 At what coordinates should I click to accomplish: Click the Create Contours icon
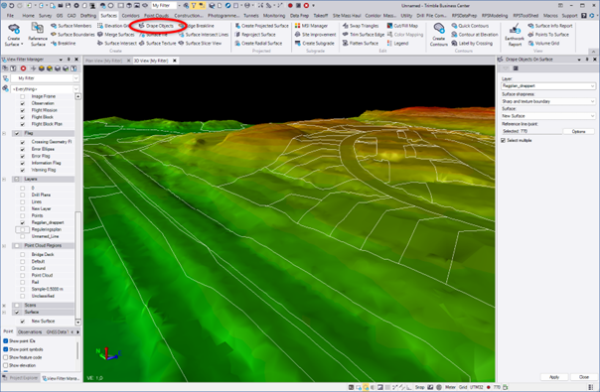point(439,34)
